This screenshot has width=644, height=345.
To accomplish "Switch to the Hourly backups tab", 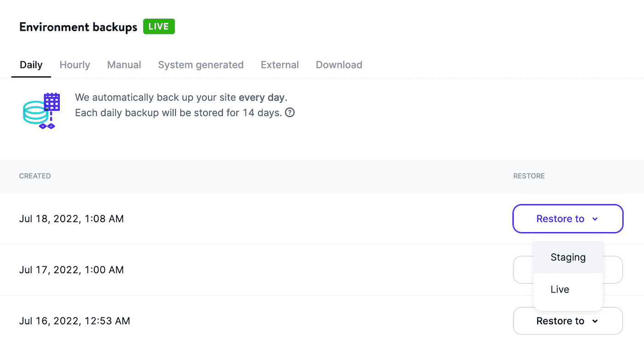I will point(75,65).
